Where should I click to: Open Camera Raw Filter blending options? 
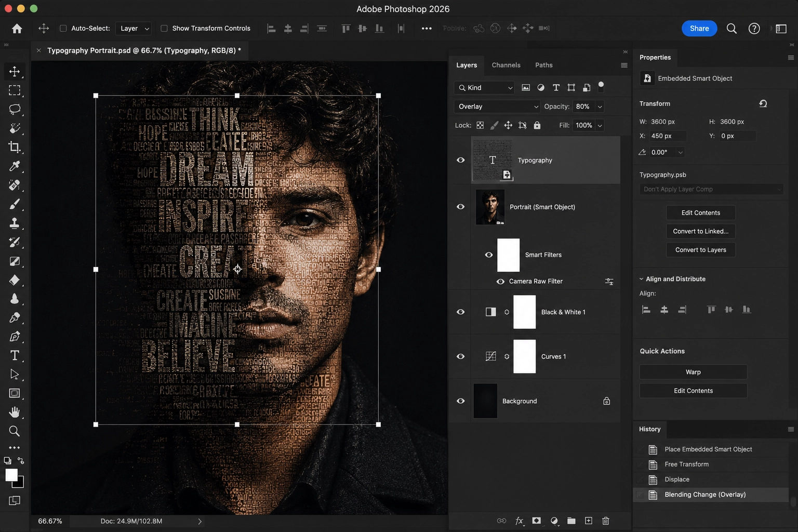tap(609, 282)
